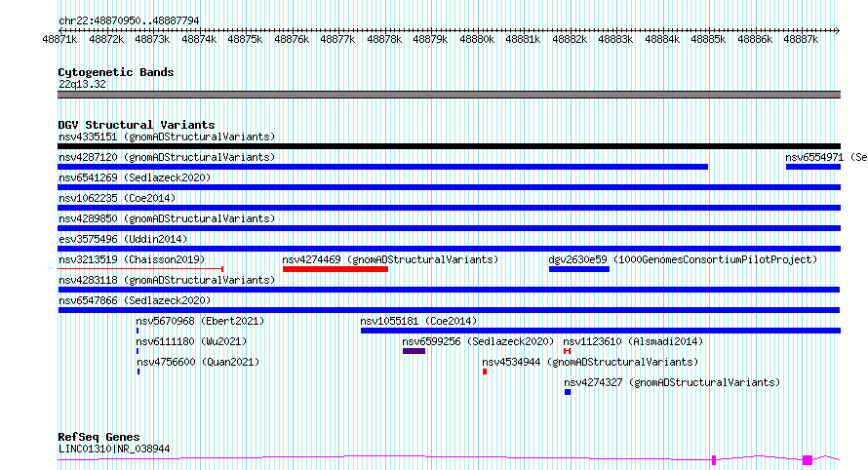Click nsv5670968 (Ebert2021) label
The width and height of the screenshot is (868, 470).
(x=200, y=321)
